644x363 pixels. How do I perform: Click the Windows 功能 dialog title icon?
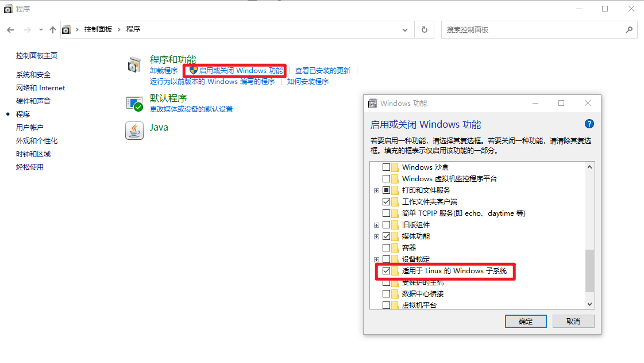click(372, 103)
